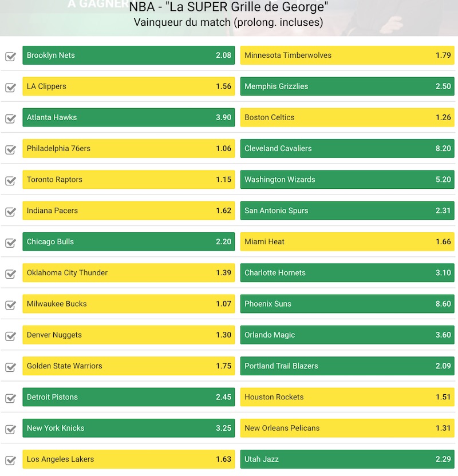Viewport: 458px width, 476px height.
Task: Toggle the Chicago Bulls row checkbox
Action: click(x=10, y=243)
